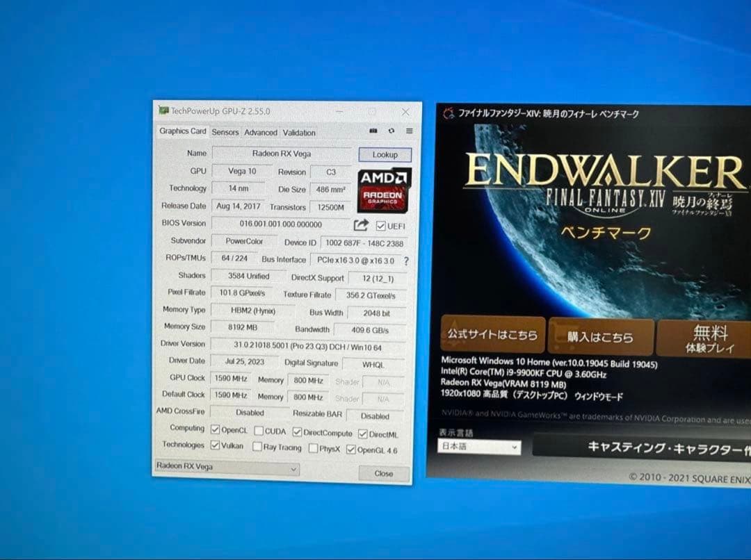751x560 pixels.
Task: Click the GPU-Z screenshot camera icon
Action: [373, 131]
